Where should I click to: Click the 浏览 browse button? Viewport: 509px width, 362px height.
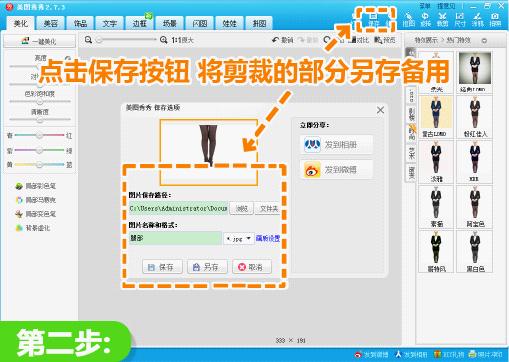pos(242,209)
